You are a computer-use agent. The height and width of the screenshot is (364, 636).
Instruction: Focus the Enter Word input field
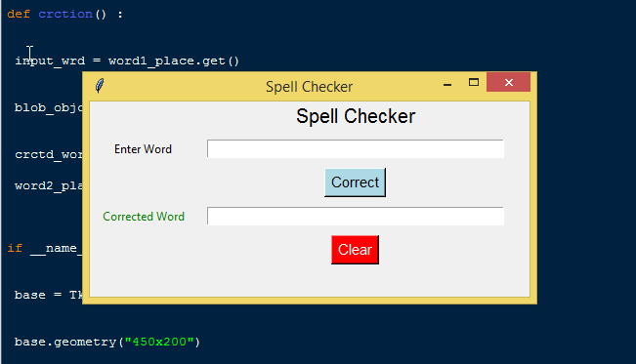[356, 148]
